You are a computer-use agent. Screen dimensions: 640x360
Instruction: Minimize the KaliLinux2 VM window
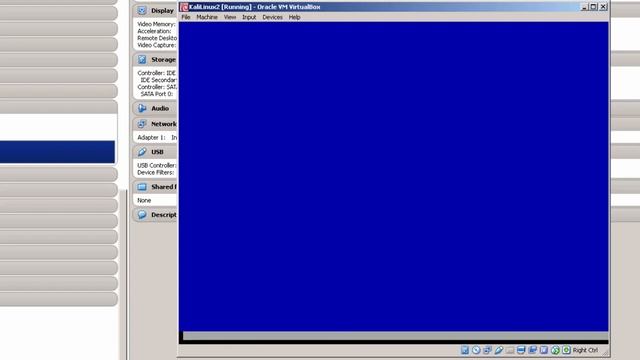click(584, 7)
